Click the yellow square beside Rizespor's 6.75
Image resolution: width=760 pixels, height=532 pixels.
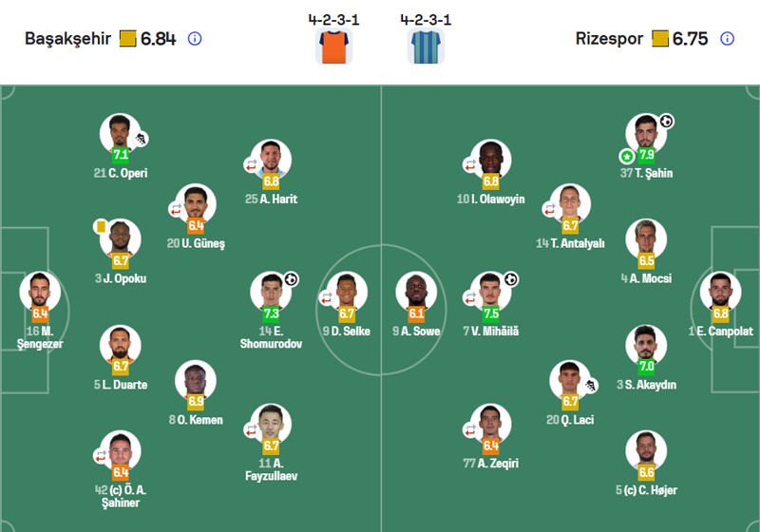(659, 39)
